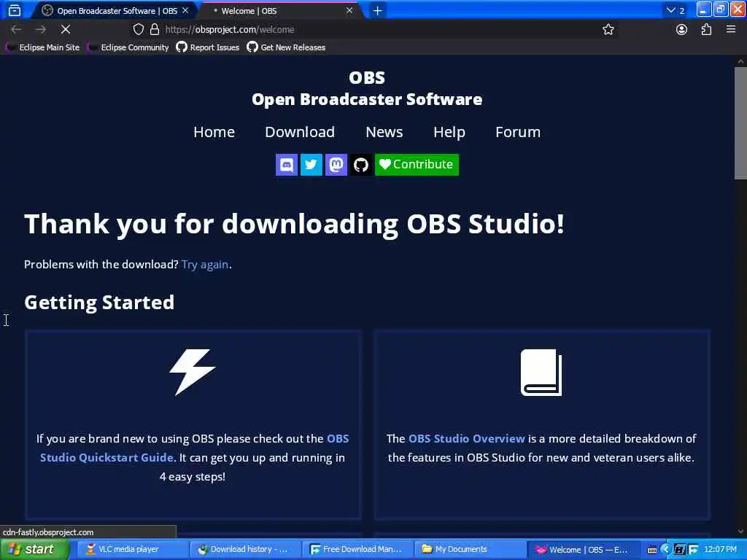This screenshot has height=560, width=747.
Task: Expand hidden system tray icons arrow
Action: [665, 550]
